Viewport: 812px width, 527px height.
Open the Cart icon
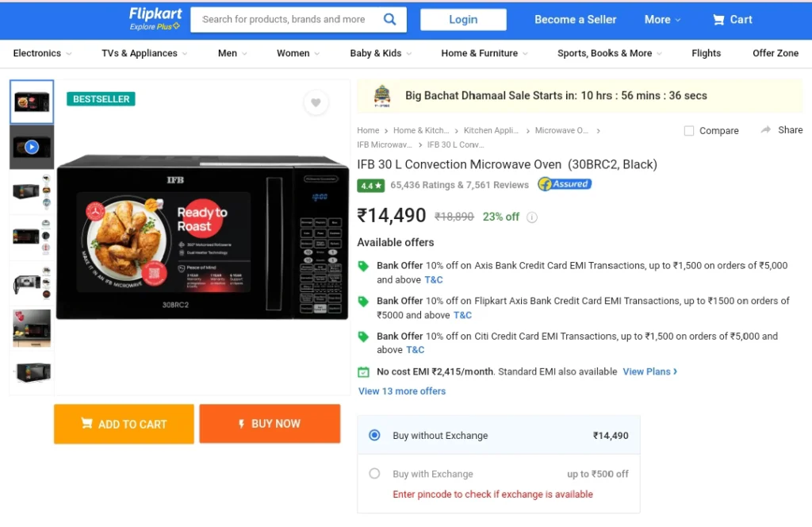click(x=718, y=20)
